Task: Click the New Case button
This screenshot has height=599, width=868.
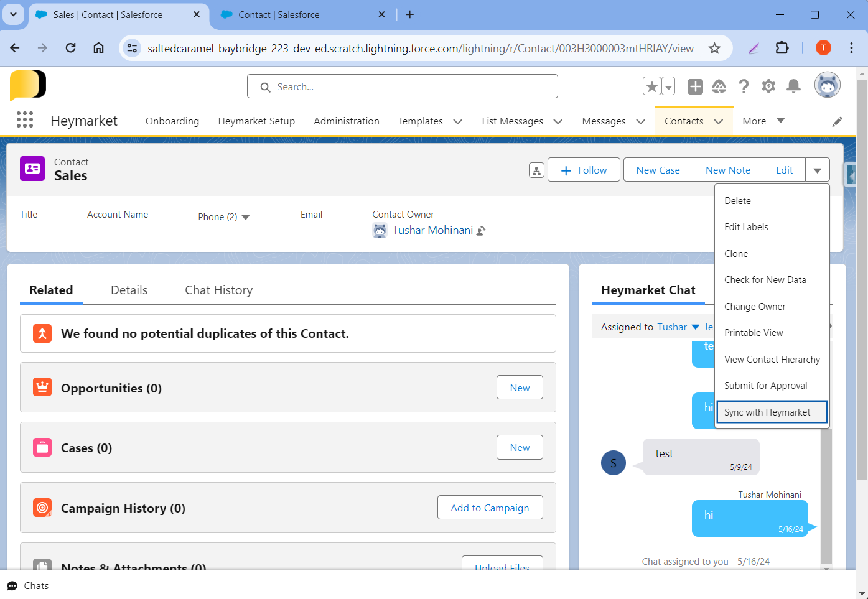Action: pos(658,170)
